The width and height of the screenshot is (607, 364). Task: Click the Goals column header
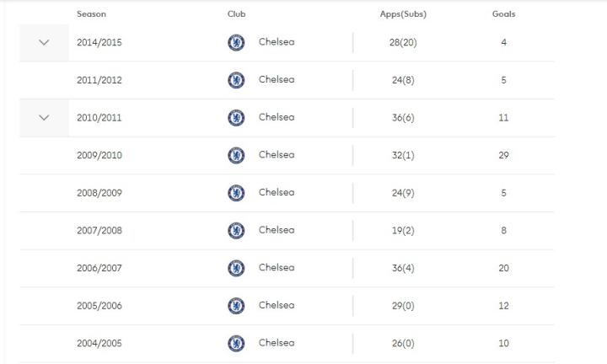coord(503,14)
